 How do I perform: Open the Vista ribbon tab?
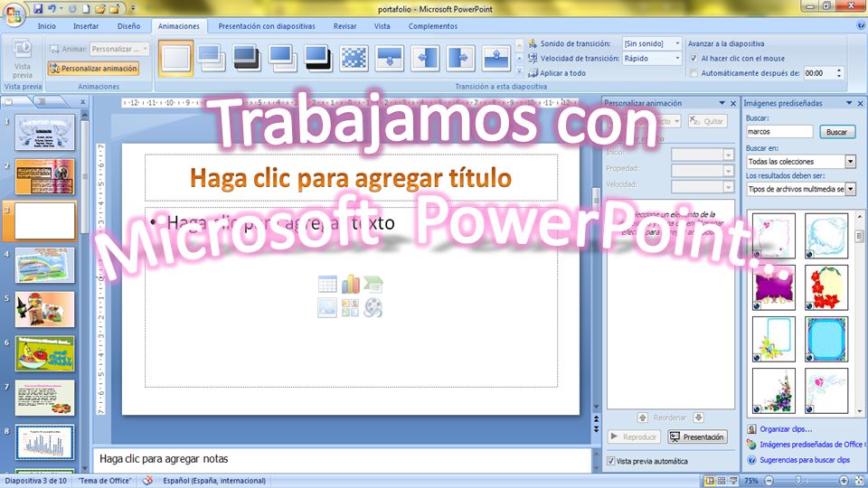[x=382, y=26]
